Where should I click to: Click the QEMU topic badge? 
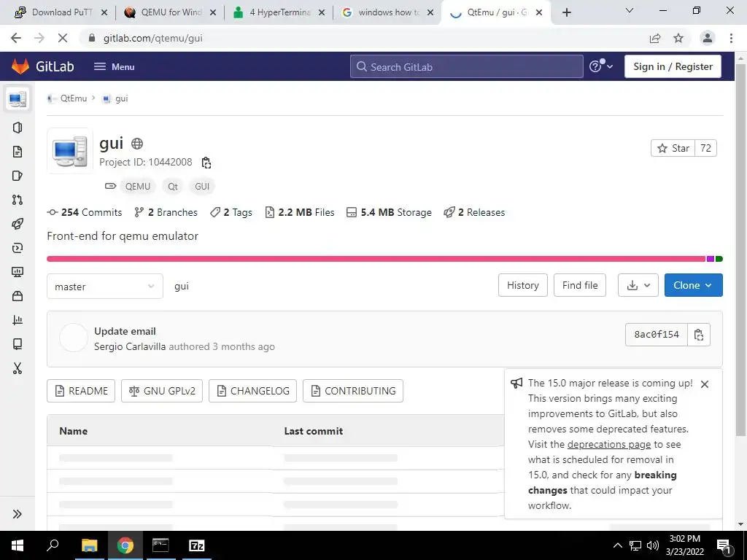[x=138, y=186]
